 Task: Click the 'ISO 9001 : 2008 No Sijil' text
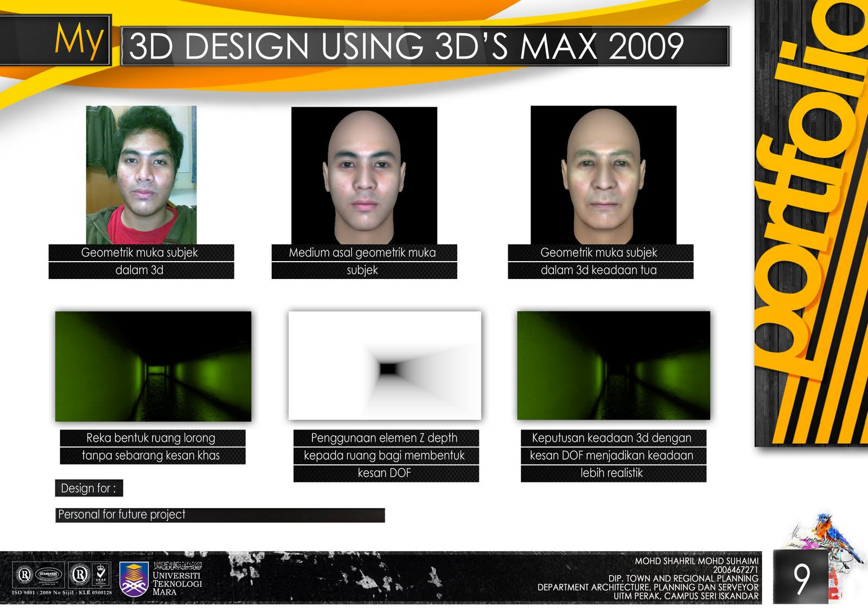(x=62, y=592)
